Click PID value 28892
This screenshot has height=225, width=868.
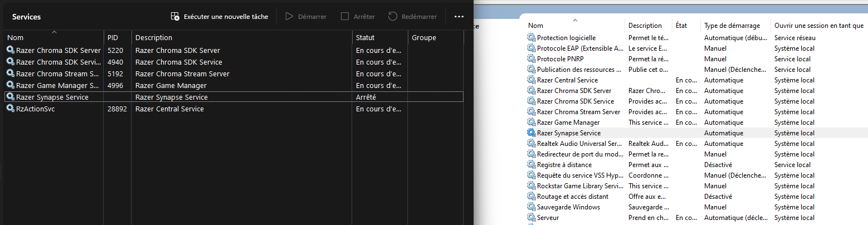(117, 109)
